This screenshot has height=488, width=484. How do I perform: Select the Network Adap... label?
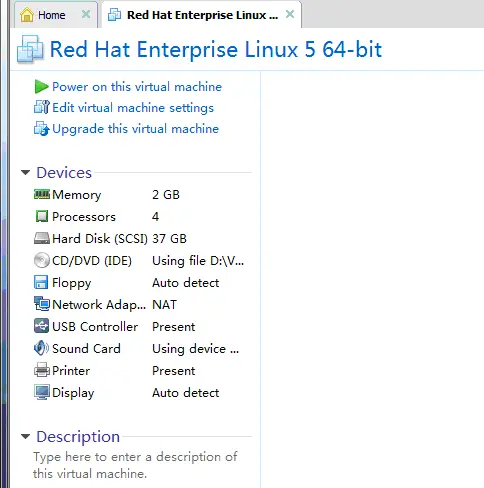(x=99, y=305)
